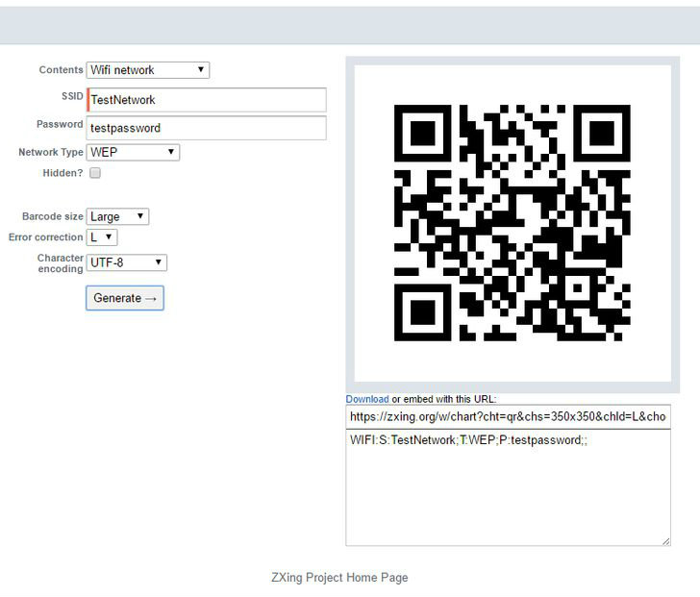Screen dimensions: 700x597
Task: Tick the Hidden? checkbox
Action: 95,173
